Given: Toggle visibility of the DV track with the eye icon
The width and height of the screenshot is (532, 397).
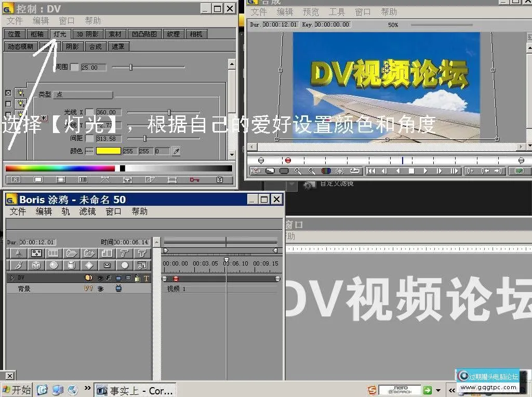Looking at the screenshot, I should [x=101, y=277].
